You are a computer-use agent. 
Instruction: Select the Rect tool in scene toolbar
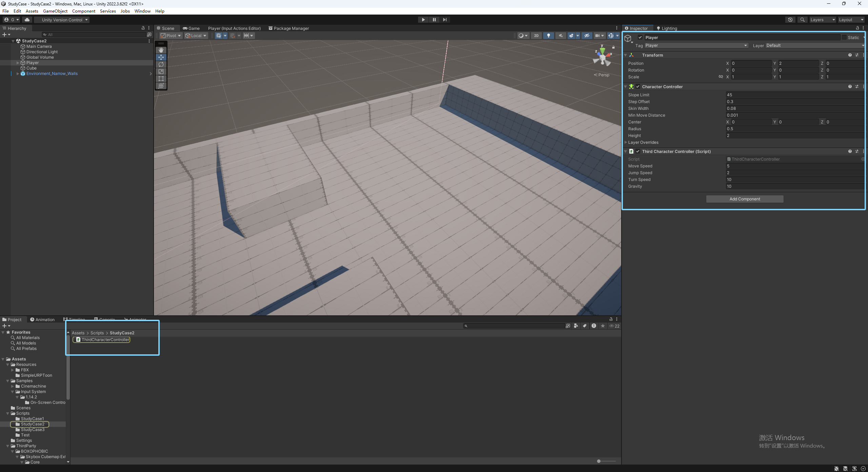click(x=161, y=79)
